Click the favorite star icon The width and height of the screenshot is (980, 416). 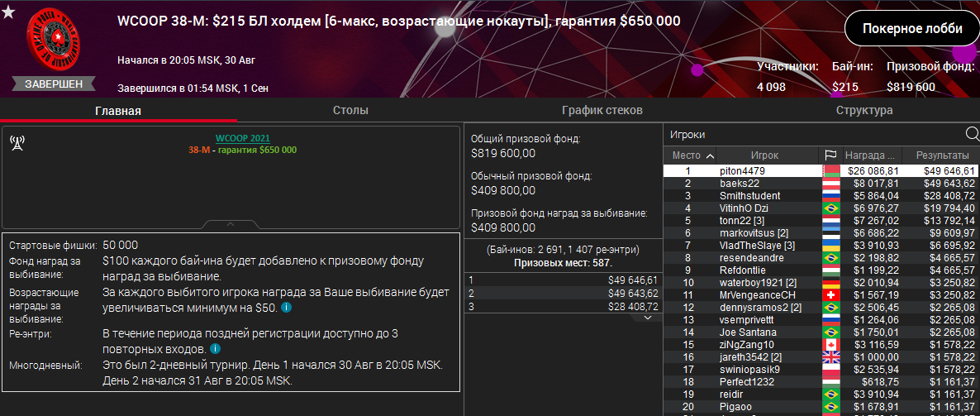pyautogui.click(x=8, y=12)
